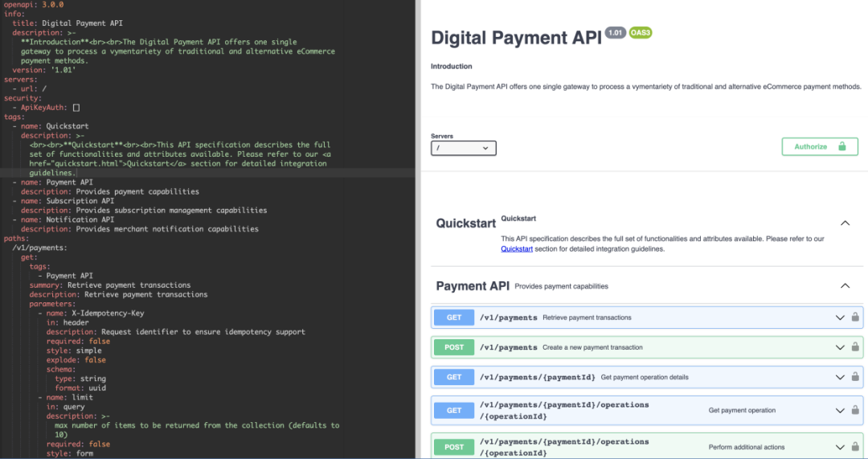Click the Quickstart section heading
Image resolution: width=868 pixels, height=459 pixels.
(x=465, y=223)
